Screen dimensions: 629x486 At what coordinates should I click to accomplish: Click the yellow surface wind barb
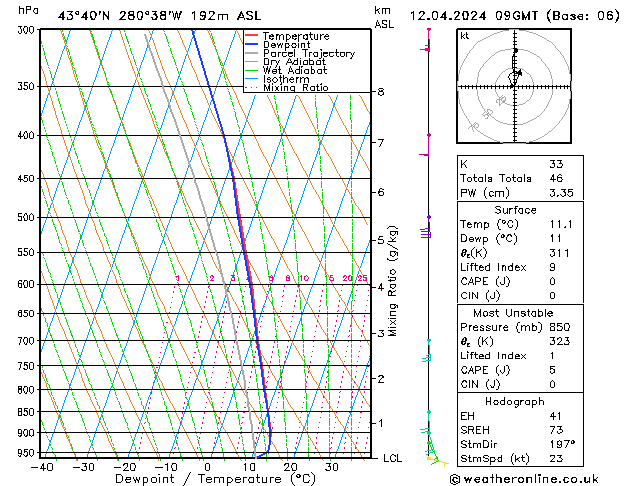(x=437, y=461)
